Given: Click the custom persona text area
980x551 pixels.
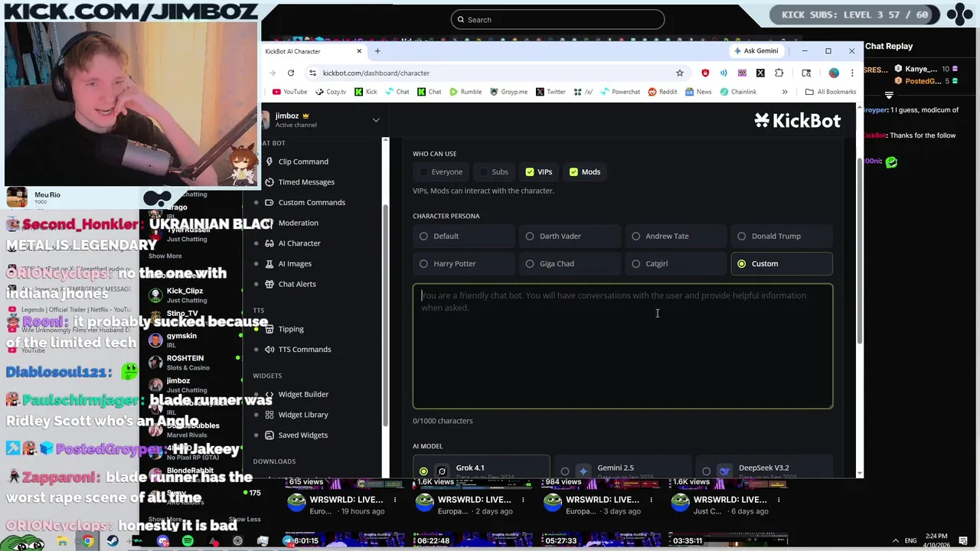Looking at the screenshot, I should (622, 346).
